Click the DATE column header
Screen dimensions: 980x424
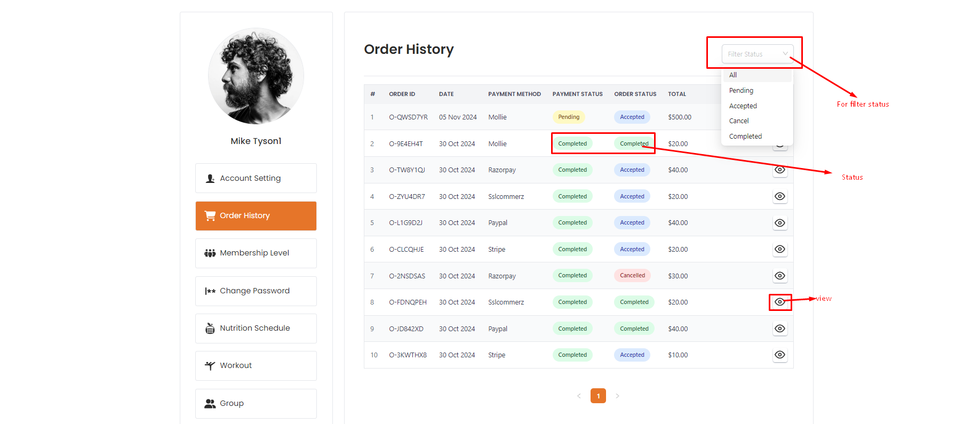pyautogui.click(x=447, y=94)
